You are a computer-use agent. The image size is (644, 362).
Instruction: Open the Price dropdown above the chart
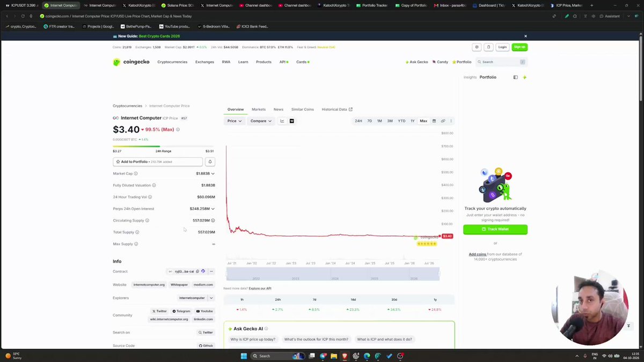(235, 121)
